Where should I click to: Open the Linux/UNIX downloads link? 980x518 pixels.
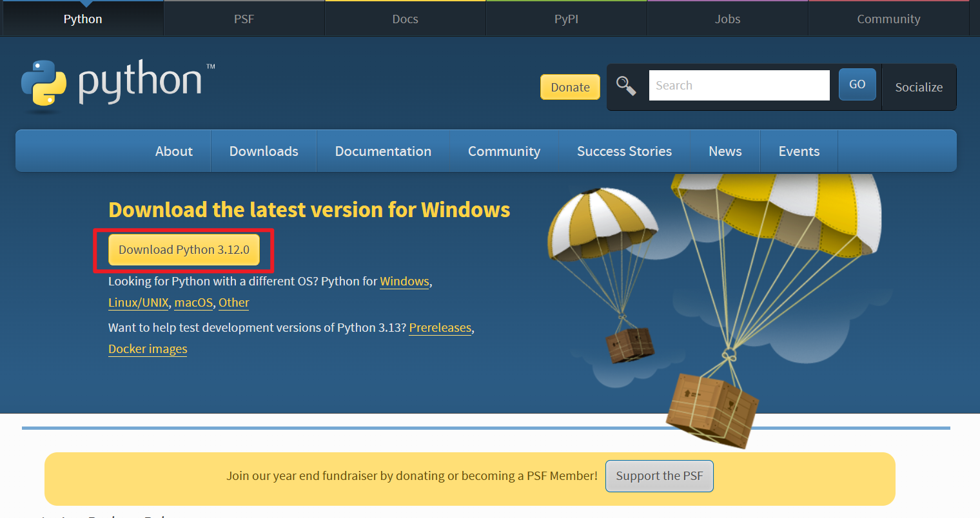[138, 302]
